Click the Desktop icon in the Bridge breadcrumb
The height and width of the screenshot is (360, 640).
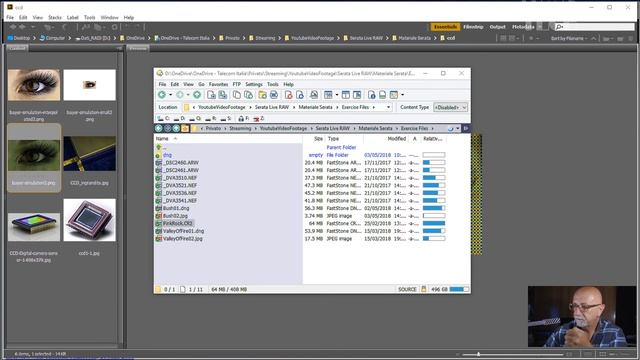[x=10, y=38]
